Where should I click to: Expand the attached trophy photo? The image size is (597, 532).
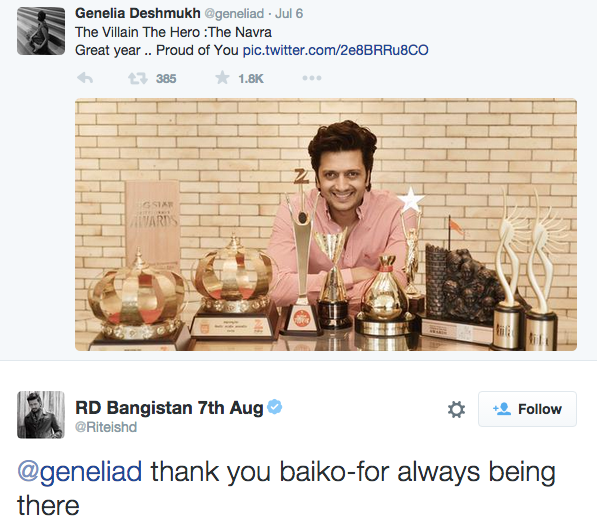click(x=326, y=225)
